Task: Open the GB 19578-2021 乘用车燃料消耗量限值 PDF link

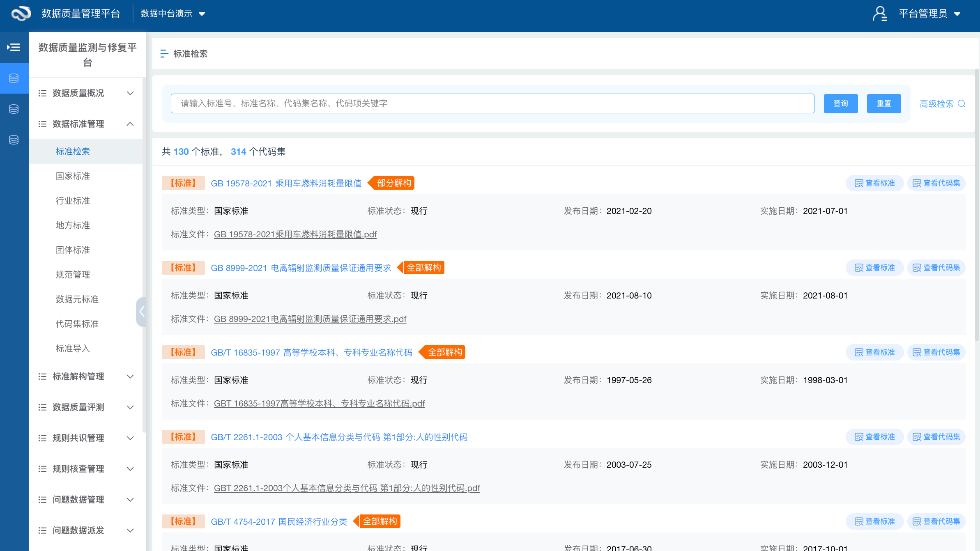Action: point(295,234)
